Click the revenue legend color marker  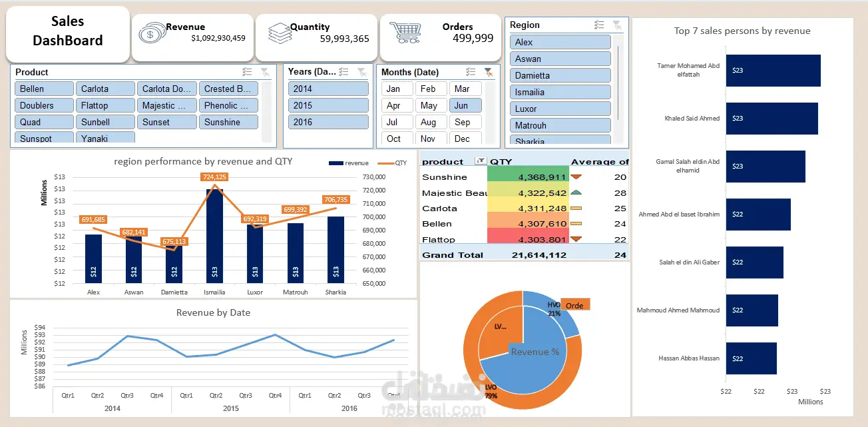point(336,163)
